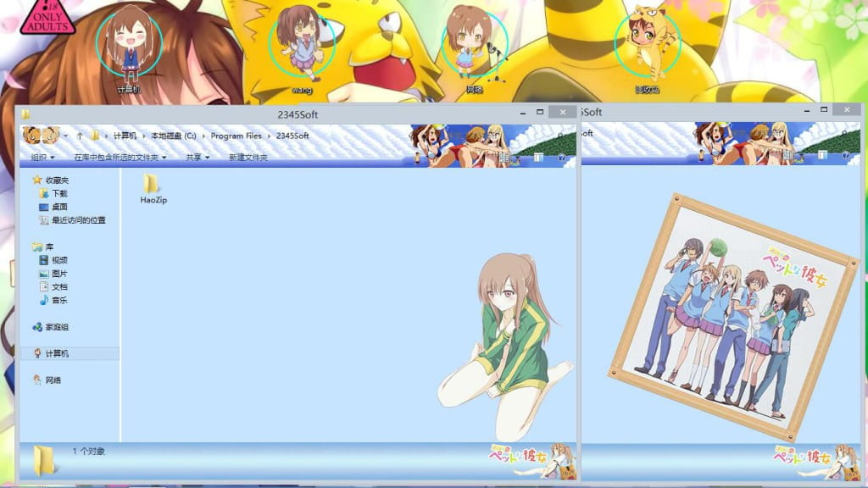Screen dimensions: 868x488
Task: Open 图片 library in the sidebar
Action: [x=59, y=274]
